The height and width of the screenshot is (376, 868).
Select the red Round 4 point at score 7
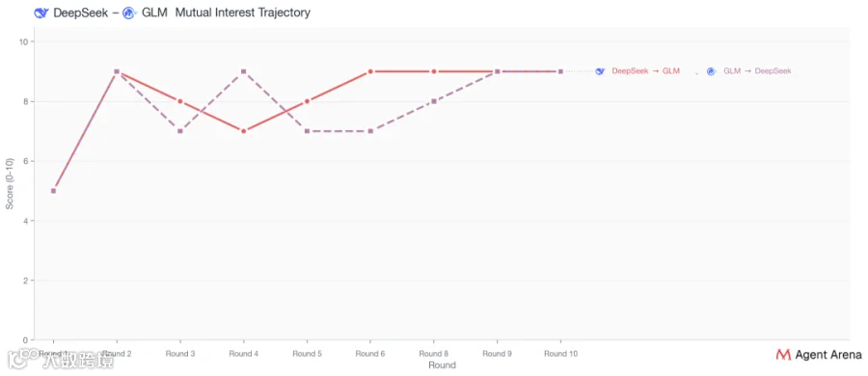244,131
